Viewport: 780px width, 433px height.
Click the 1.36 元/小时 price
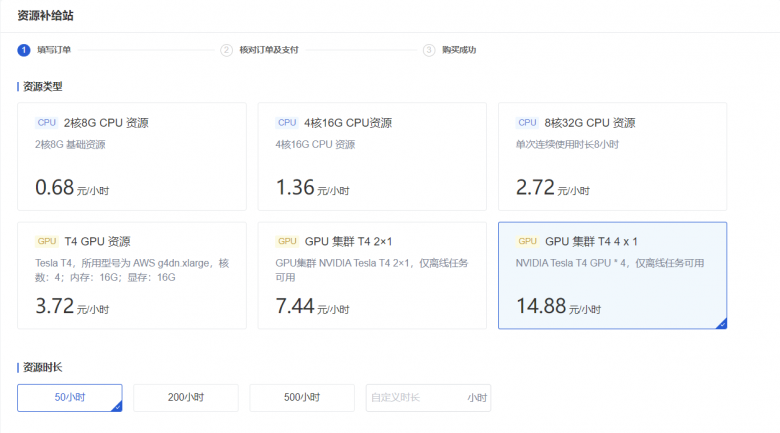[312, 188]
